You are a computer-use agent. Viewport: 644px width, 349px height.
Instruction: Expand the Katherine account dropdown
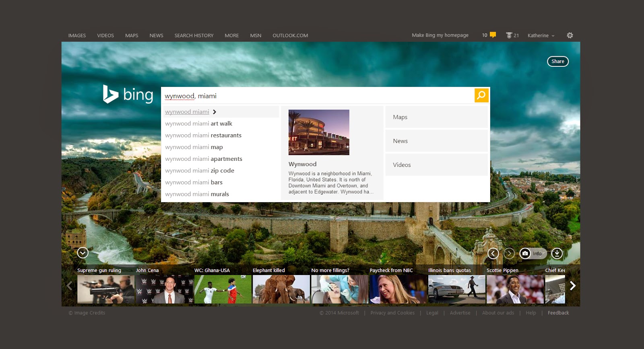point(541,35)
